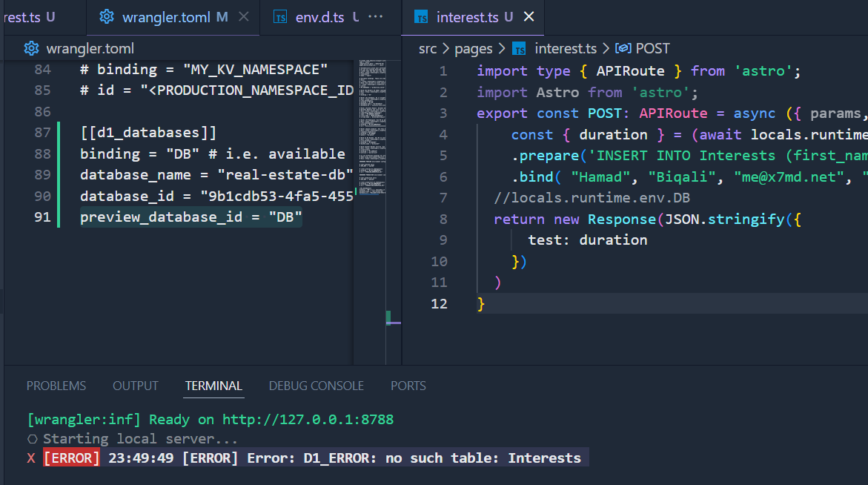Switch to the OUTPUT panel tab
The height and width of the screenshot is (485, 868).
point(136,386)
